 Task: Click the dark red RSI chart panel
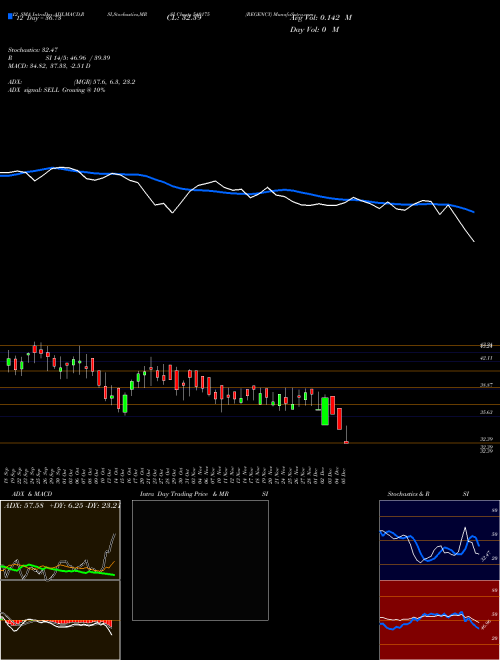(x=439, y=620)
